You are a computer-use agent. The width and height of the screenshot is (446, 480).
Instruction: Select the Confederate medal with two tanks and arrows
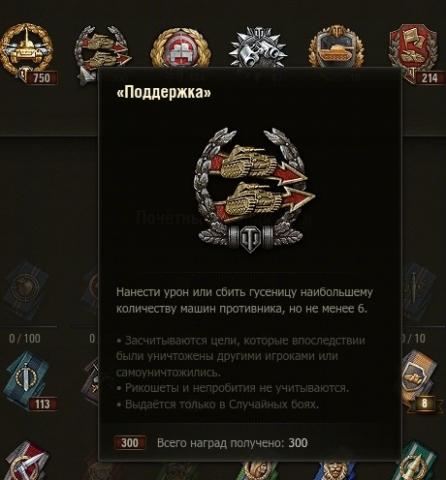pyautogui.click(x=102, y=52)
